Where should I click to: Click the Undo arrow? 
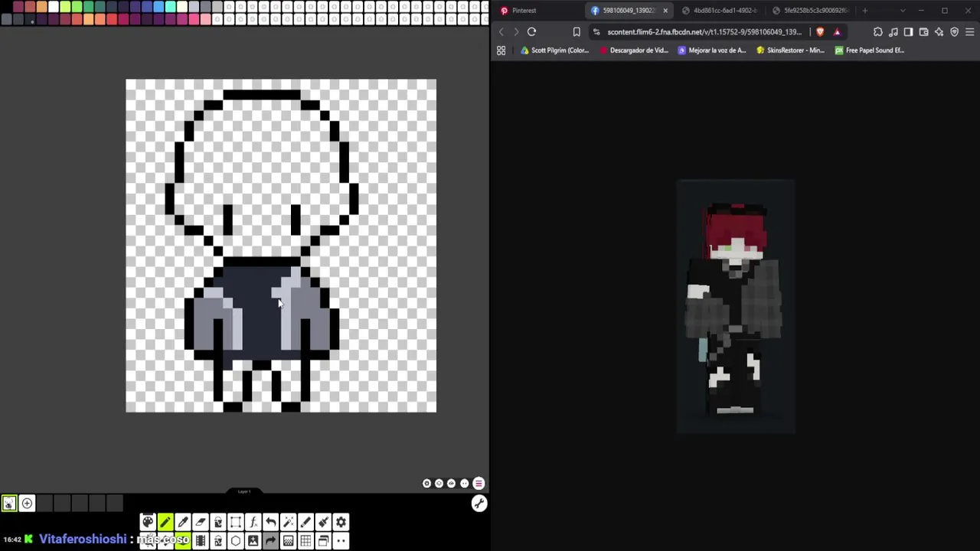[271, 522]
